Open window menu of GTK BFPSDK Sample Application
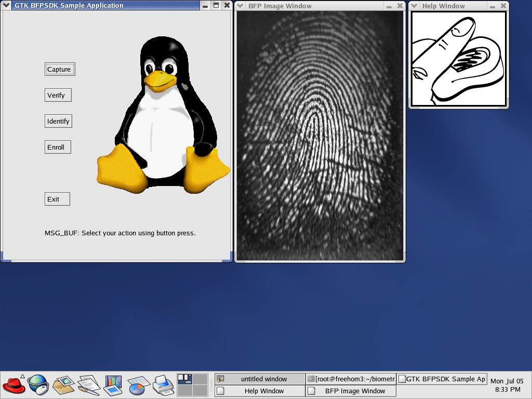Screen dimensions: 532x399 pos(7,6)
